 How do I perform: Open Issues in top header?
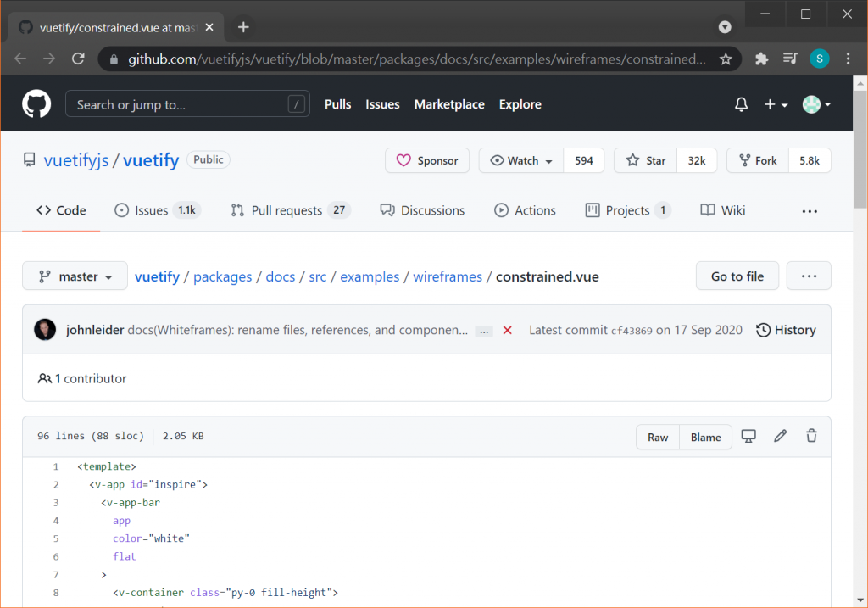tap(382, 104)
